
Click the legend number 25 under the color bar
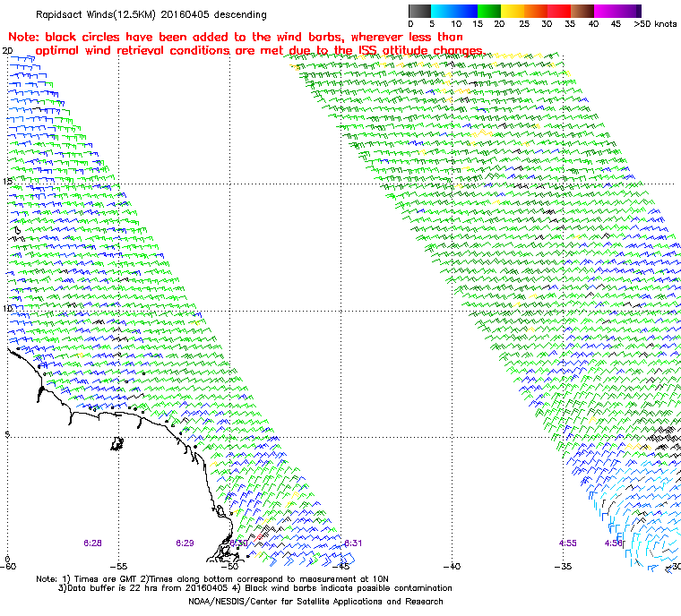click(x=524, y=24)
